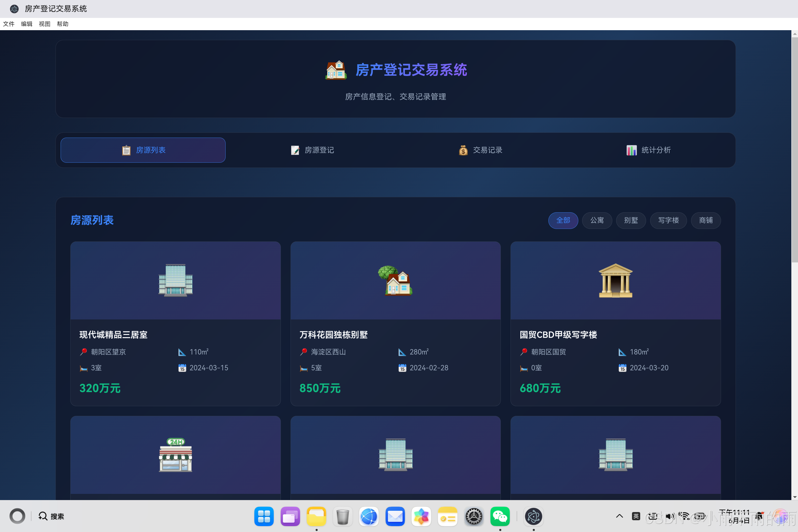Click the money bag icon on 交易记录
The image size is (798, 532).
463,150
